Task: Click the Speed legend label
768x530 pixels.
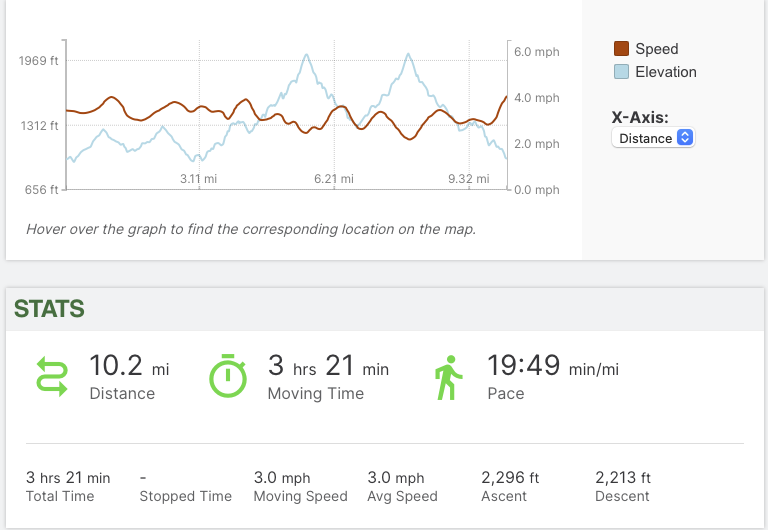Action: [656, 49]
